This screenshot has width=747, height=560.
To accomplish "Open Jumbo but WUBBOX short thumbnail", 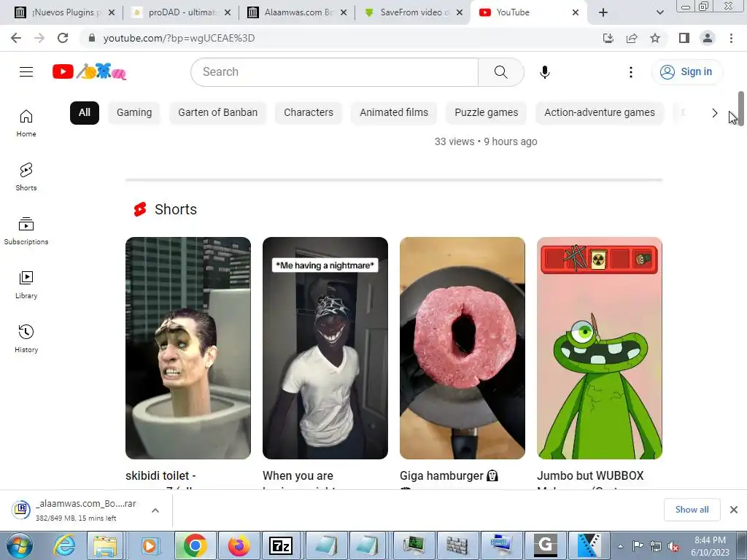I will click(600, 348).
